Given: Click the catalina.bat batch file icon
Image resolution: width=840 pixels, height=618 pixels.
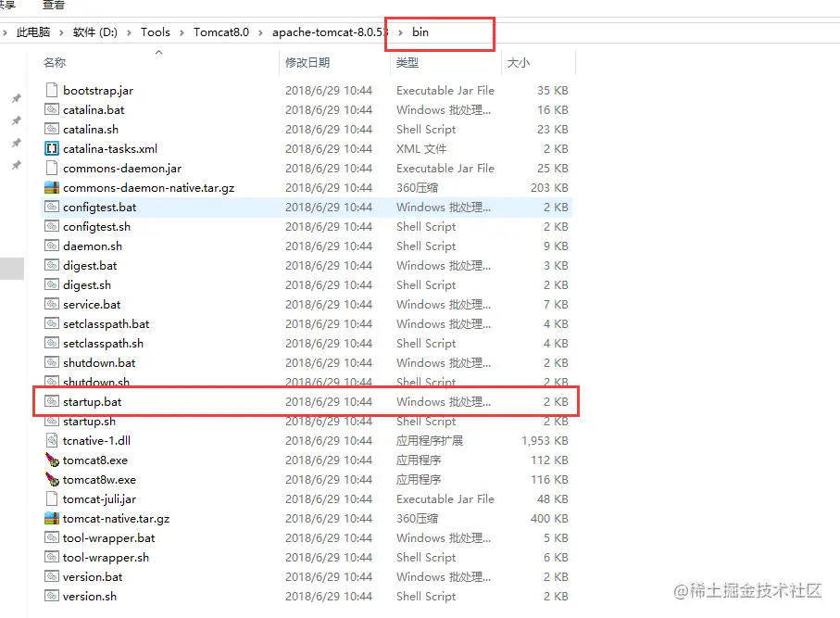Looking at the screenshot, I should (x=52, y=109).
